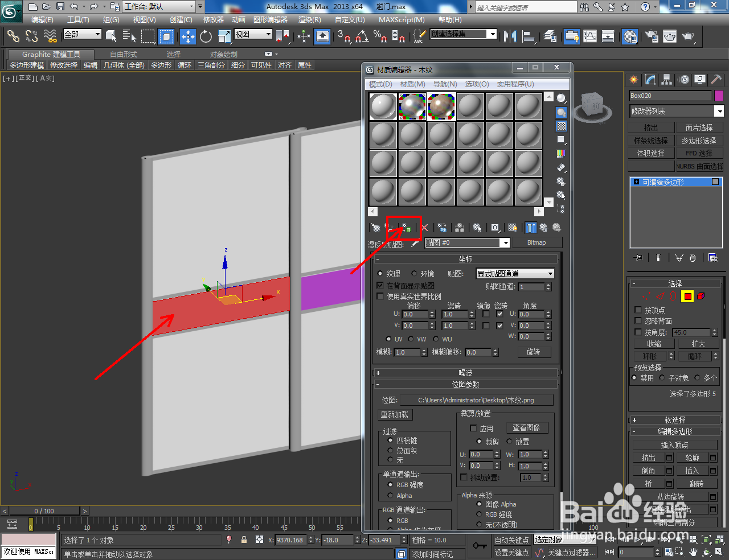Enable the 按顶点 checkbox
This screenshot has width=729, height=560.
click(638, 310)
